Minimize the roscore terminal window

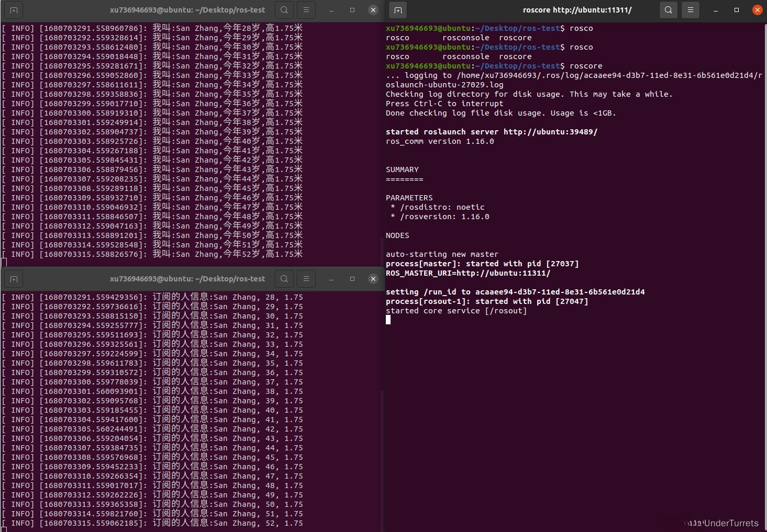716,10
